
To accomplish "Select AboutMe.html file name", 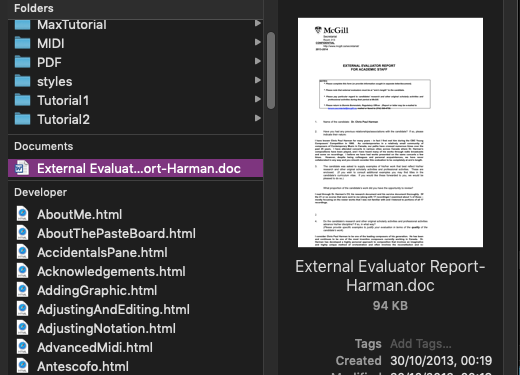I will 80,214.
